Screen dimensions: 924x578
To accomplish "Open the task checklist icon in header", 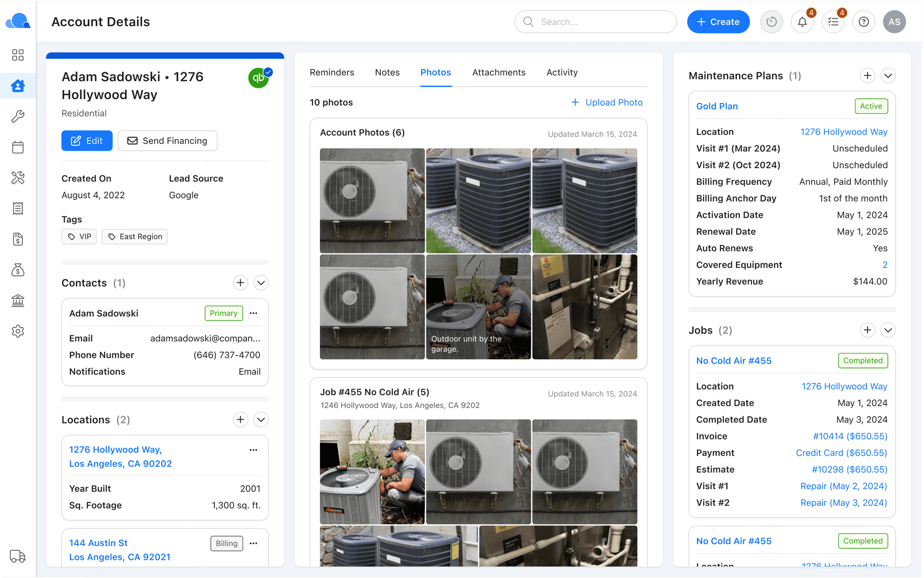I will click(833, 22).
